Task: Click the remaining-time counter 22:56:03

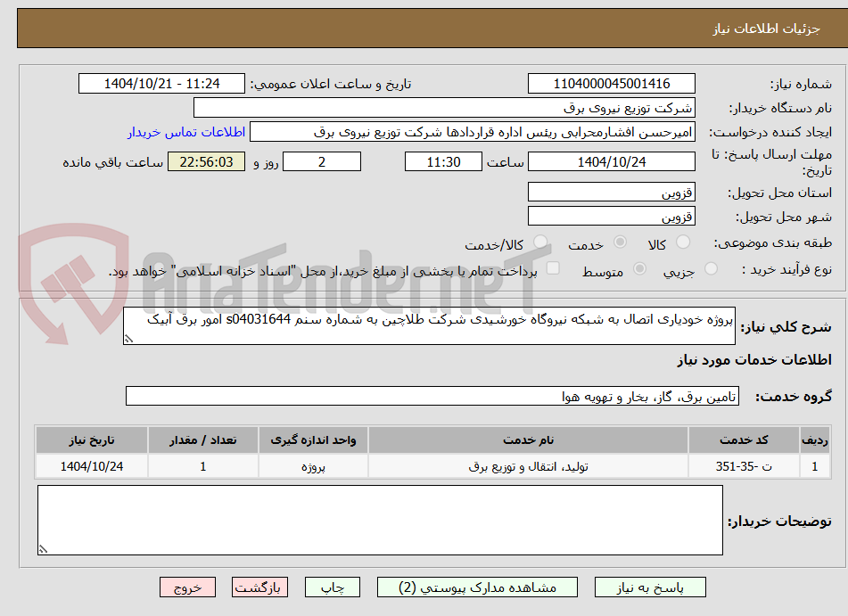Action: tap(206, 161)
